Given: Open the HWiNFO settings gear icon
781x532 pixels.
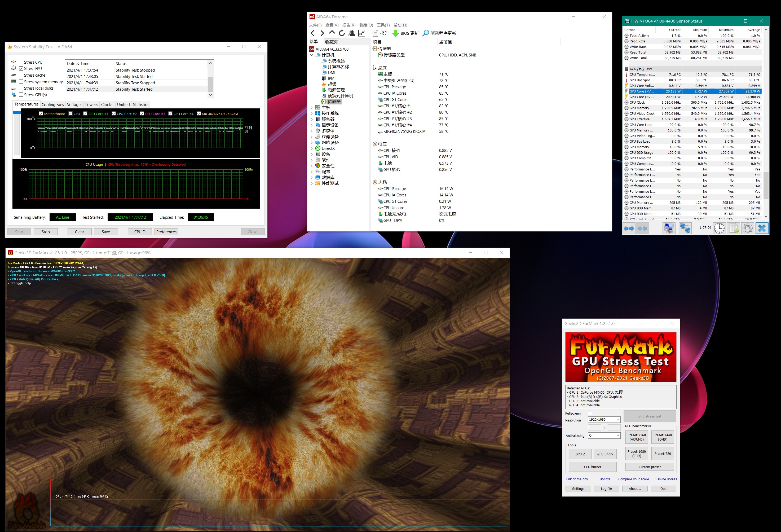Looking at the screenshot, I should 747,228.
